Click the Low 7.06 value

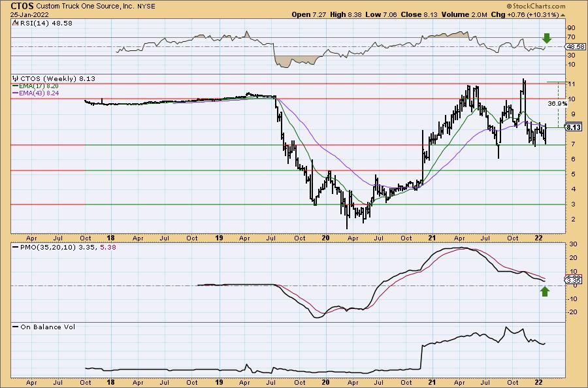(382, 14)
